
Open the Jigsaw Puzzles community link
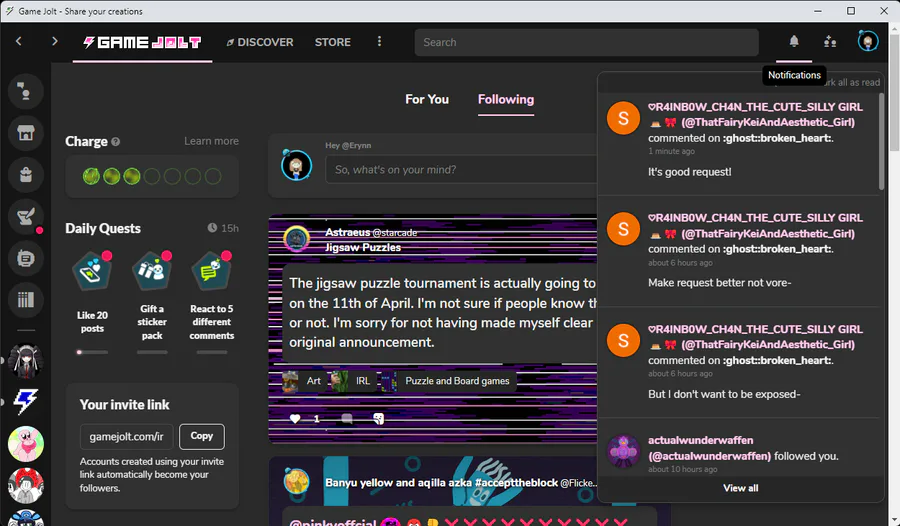pos(363,247)
